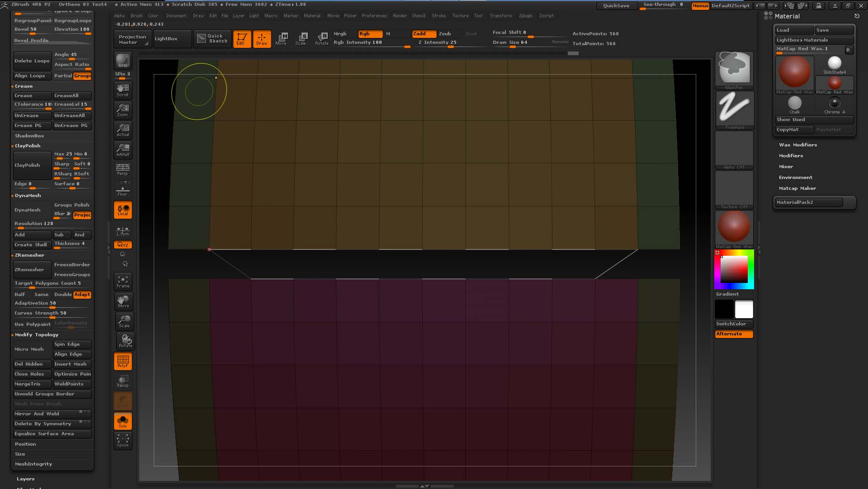Viewport: 868px width, 489px height.
Task: Open the Stroke menu
Action: tap(438, 16)
